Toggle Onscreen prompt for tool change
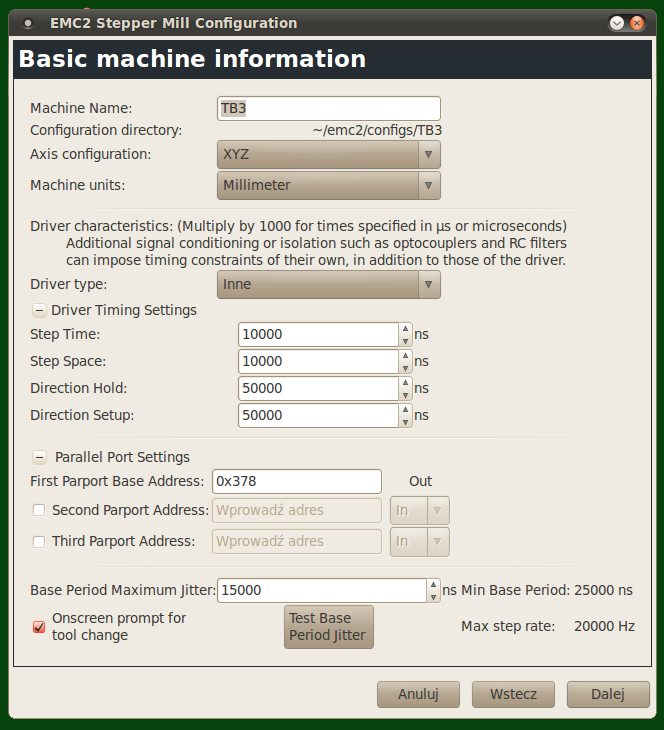Image resolution: width=664 pixels, height=730 pixels. click(39, 627)
